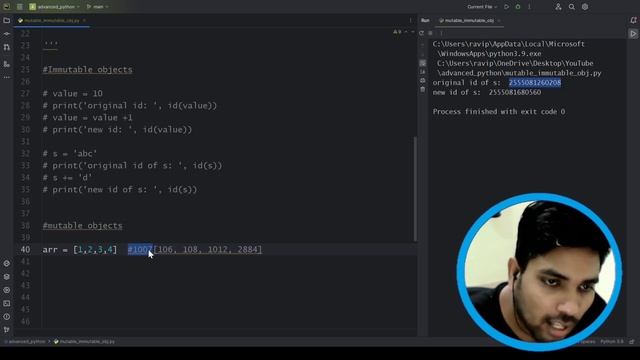Open more run actions menu in top toolbar
Screen dimensions: 640x360
point(529,7)
